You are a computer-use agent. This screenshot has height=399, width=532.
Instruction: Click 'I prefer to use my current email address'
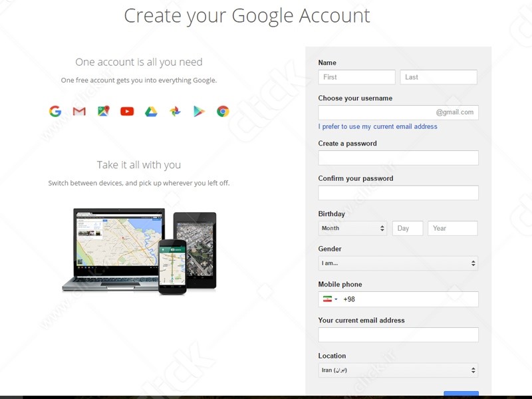378,126
